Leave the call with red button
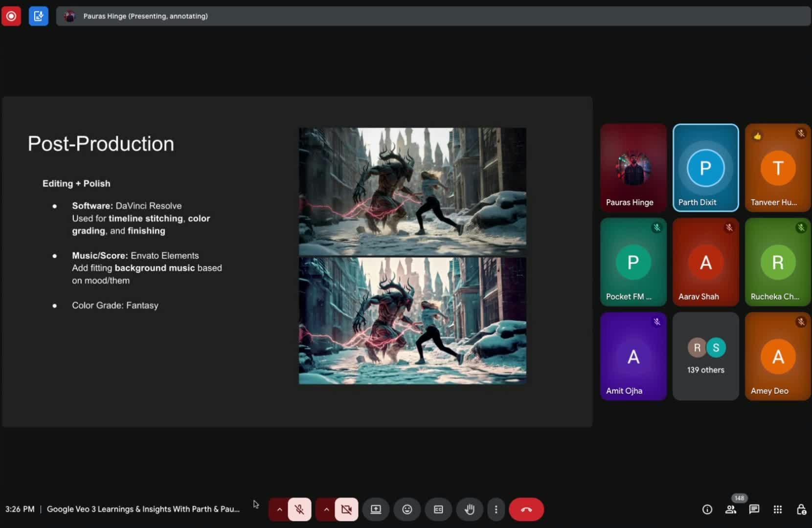Screen dimensions: 812x528 coord(526,509)
